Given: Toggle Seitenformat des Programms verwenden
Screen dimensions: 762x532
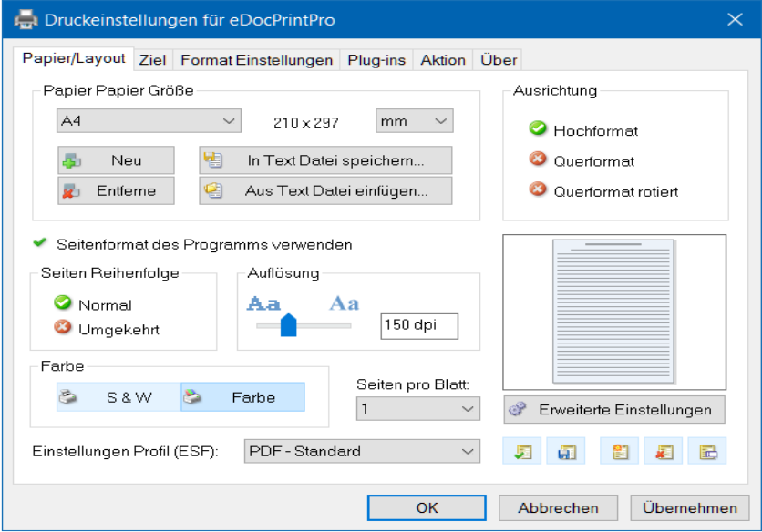Looking at the screenshot, I should click(x=192, y=244).
